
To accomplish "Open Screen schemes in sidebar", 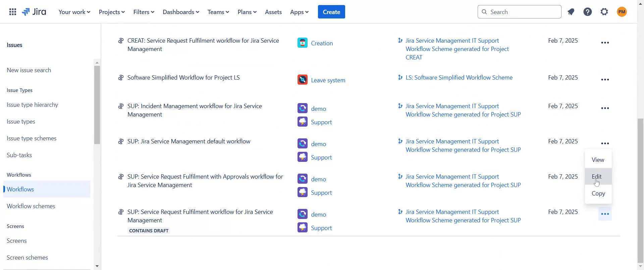I will [x=27, y=258].
